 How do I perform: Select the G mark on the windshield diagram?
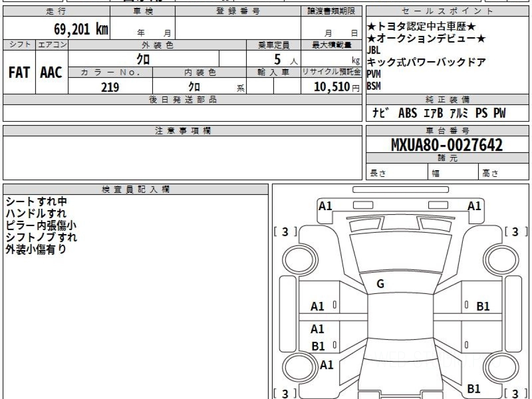[x=380, y=285]
